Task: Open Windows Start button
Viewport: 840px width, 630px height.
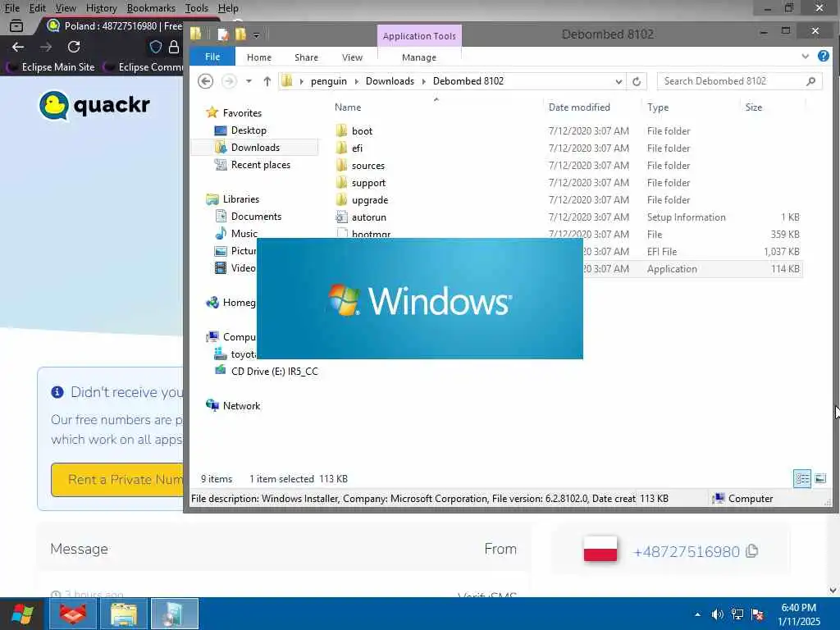Action: tap(22, 614)
